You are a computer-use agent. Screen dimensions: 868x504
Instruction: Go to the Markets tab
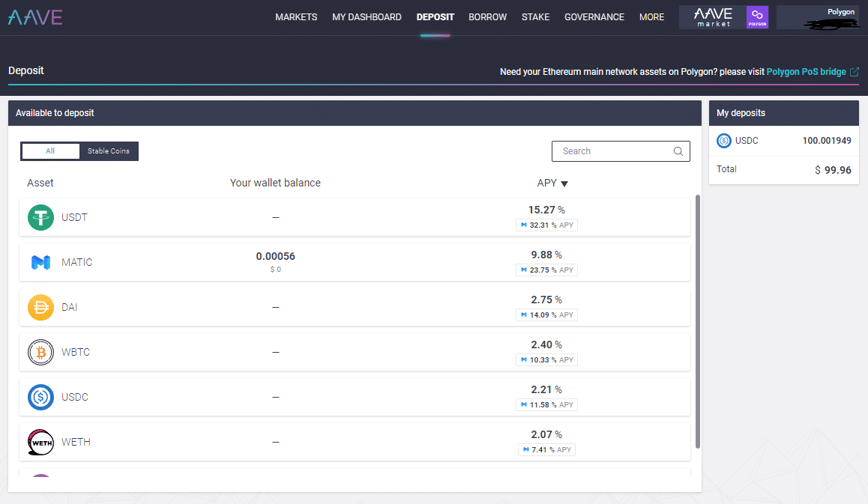click(296, 17)
